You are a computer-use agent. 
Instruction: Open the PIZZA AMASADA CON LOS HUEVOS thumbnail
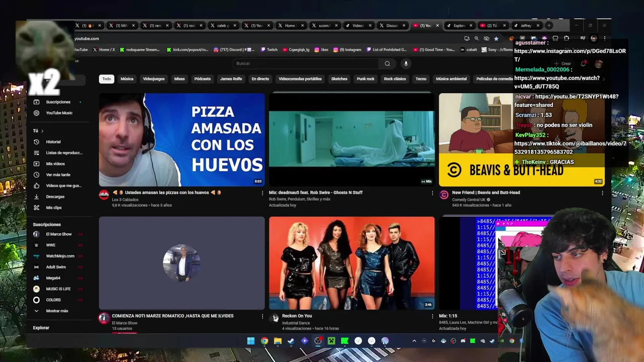tap(182, 140)
